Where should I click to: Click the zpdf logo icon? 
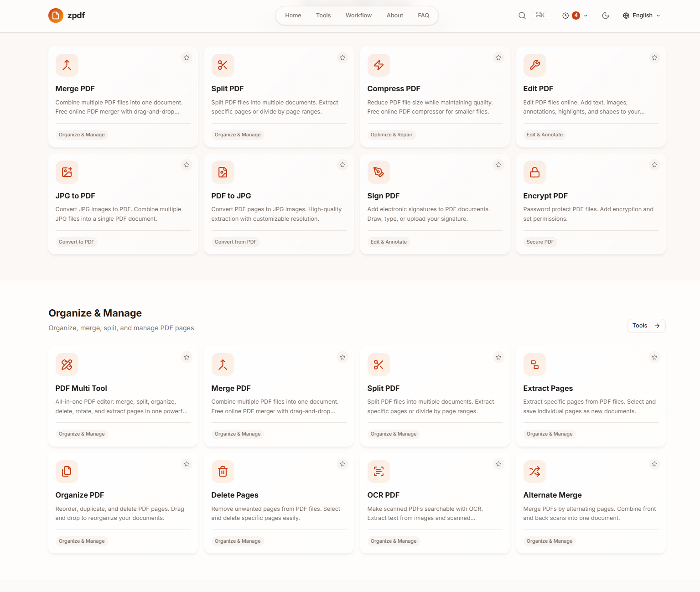56,16
